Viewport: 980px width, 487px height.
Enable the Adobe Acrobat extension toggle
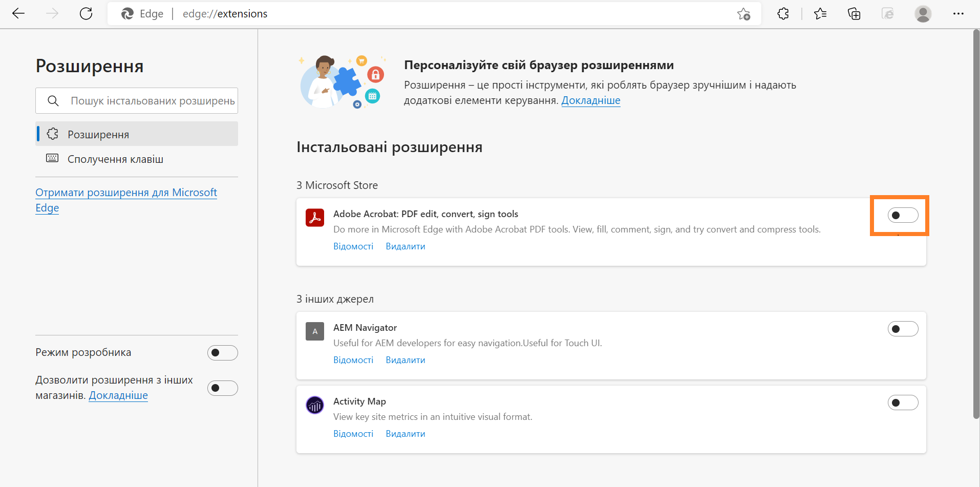[x=903, y=216]
